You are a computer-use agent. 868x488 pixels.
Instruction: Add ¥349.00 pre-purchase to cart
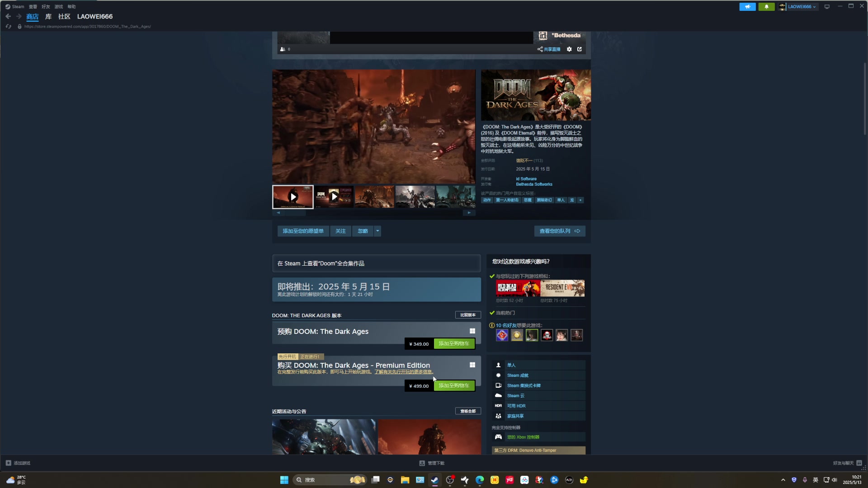point(454,344)
